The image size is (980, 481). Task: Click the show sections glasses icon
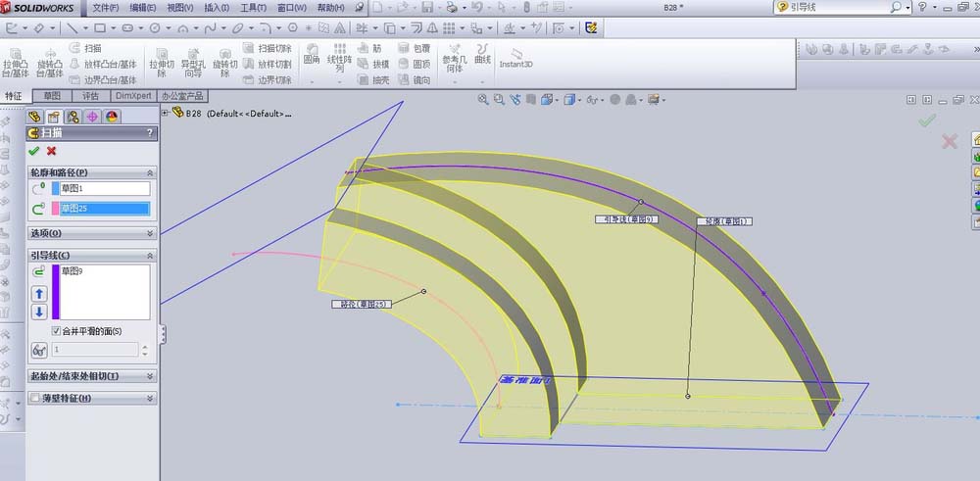pyautogui.click(x=39, y=351)
